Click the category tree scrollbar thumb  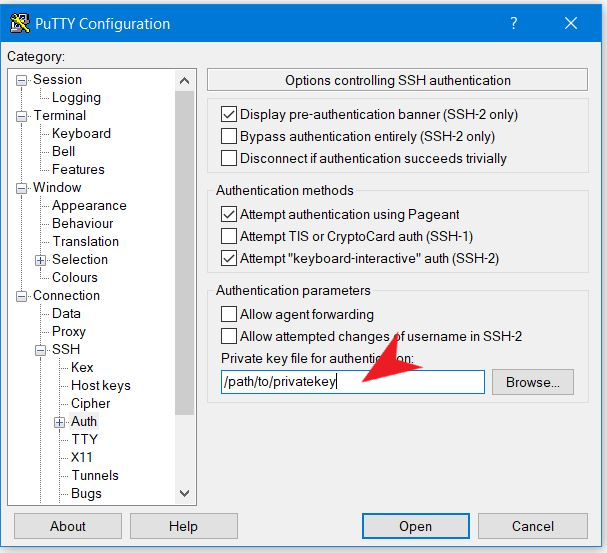click(x=185, y=253)
